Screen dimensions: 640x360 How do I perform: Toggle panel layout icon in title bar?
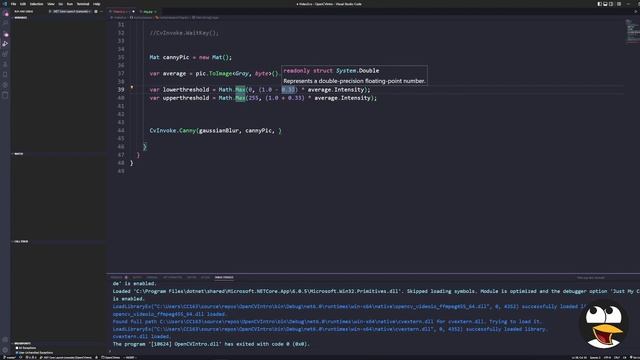pyautogui.click(x=605, y=4)
